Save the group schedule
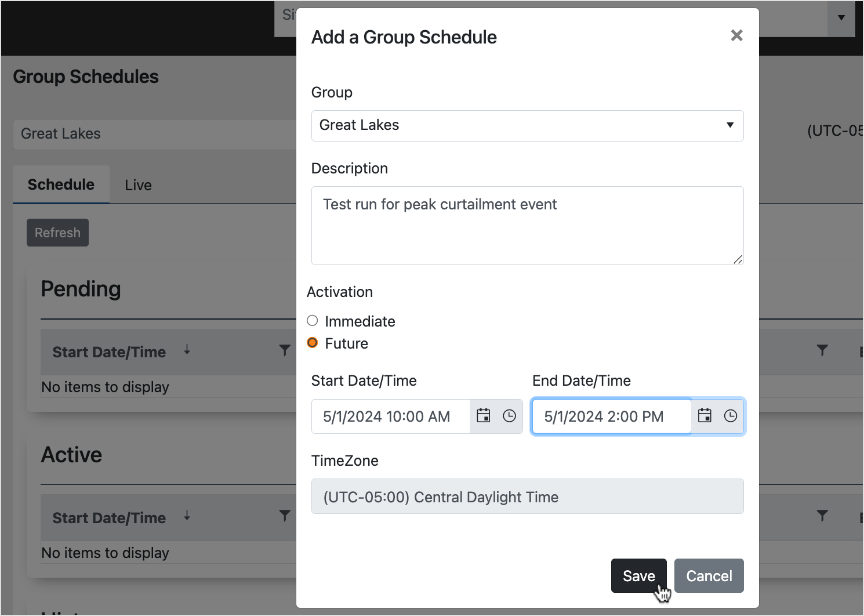Image resolution: width=864 pixels, height=616 pixels. coord(638,575)
